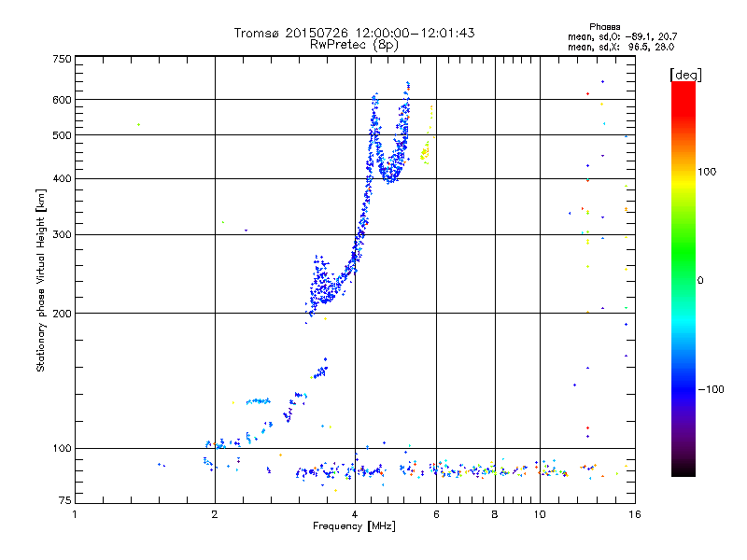This screenshot has width=747, height=560.
Task: Click the y-axis tick label '100'
Action: pyautogui.click(x=62, y=448)
